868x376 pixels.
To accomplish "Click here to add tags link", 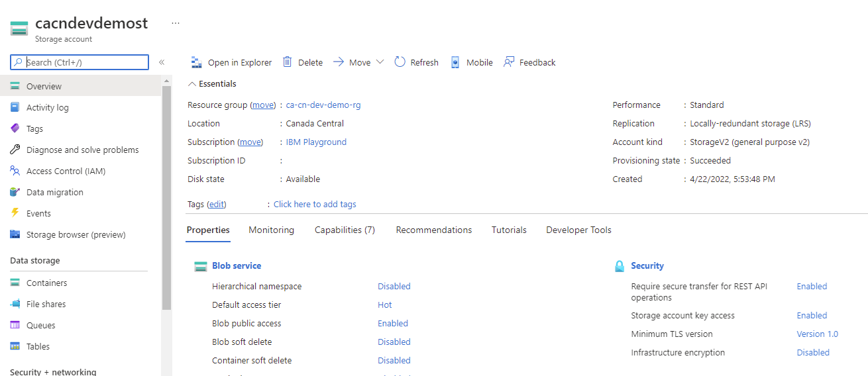I will click(315, 204).
